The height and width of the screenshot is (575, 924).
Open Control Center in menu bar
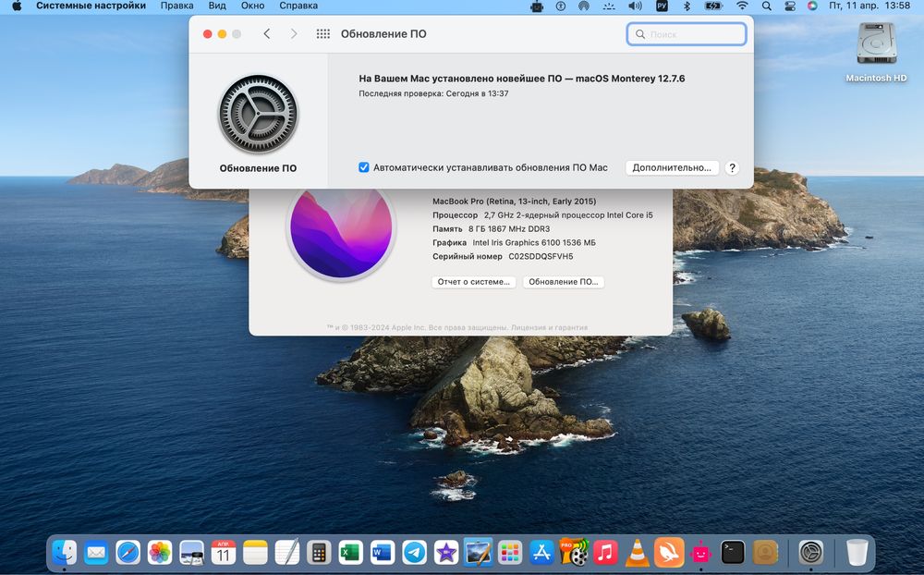pyautogui.click(x=790, y=6)
